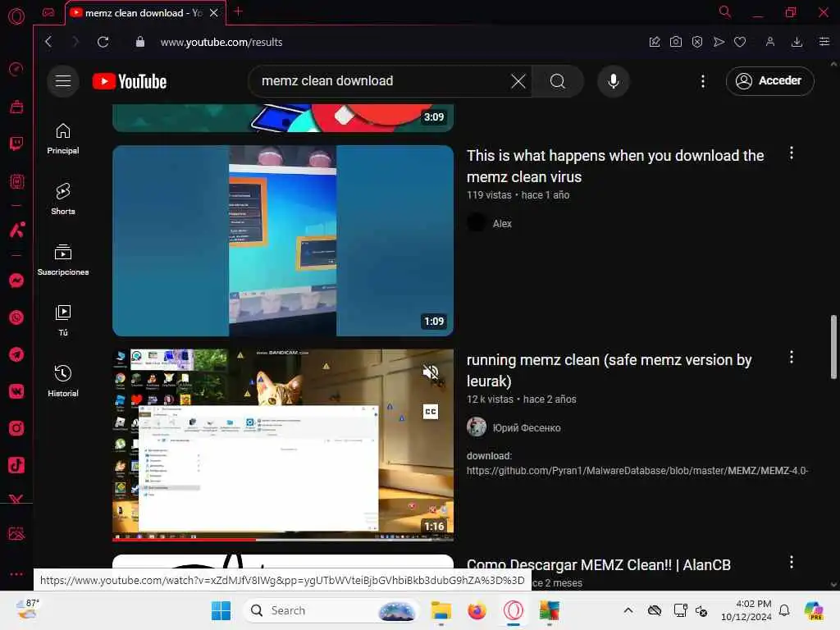
Task: Open the 87° weather widget
Action: [x=27, y=609]
